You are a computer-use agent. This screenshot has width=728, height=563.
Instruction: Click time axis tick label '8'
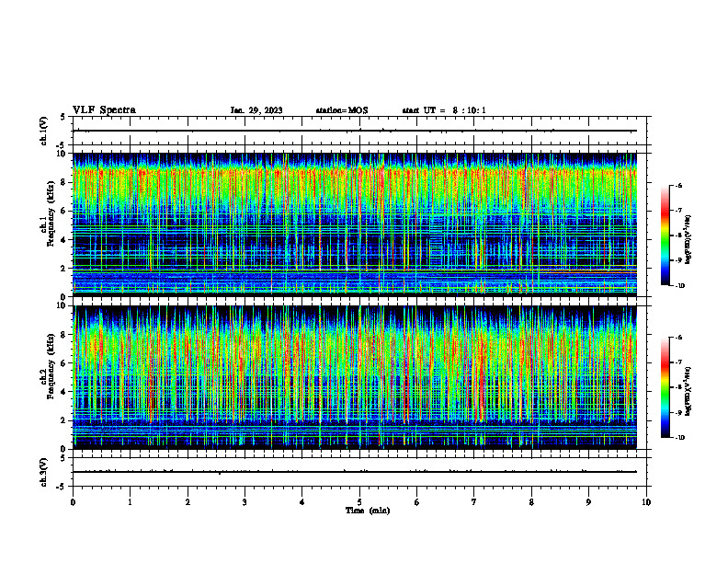coord(531,502)
